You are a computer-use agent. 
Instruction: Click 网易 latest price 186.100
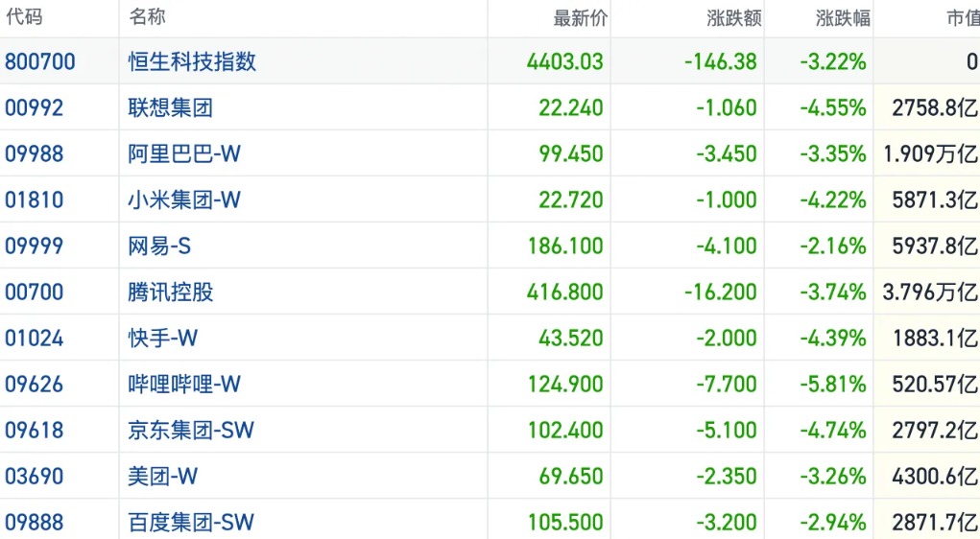pos(565,246)
